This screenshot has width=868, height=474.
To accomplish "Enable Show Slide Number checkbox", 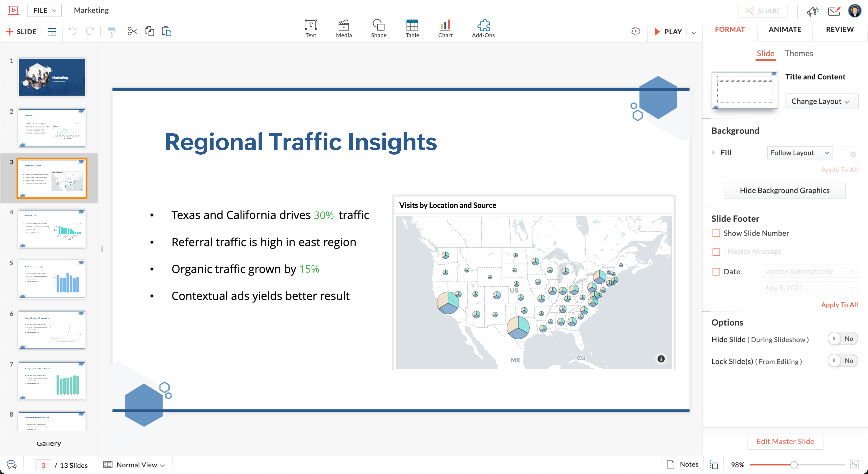I will [x=716, y=233].
